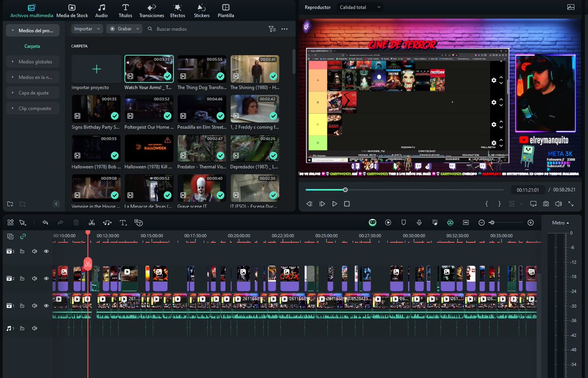This screenshot has height=378, width=588.
Task: Undo the last action
Action: [x=45, y=223]
